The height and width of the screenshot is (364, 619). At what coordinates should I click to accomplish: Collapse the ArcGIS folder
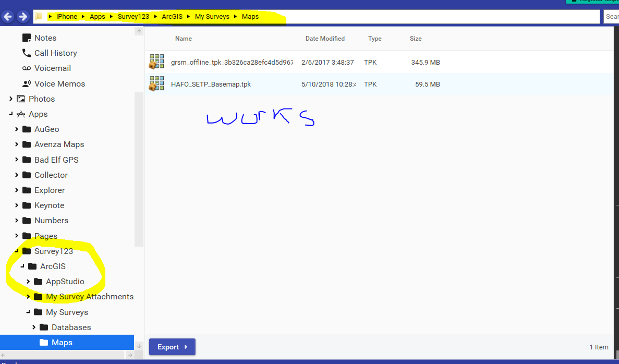[x=22, y=266]
